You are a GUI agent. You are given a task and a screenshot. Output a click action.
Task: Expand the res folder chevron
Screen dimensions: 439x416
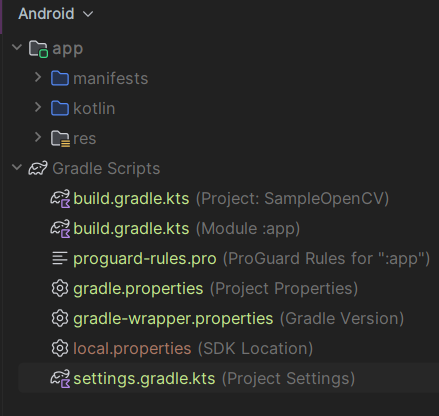(38, 137)
